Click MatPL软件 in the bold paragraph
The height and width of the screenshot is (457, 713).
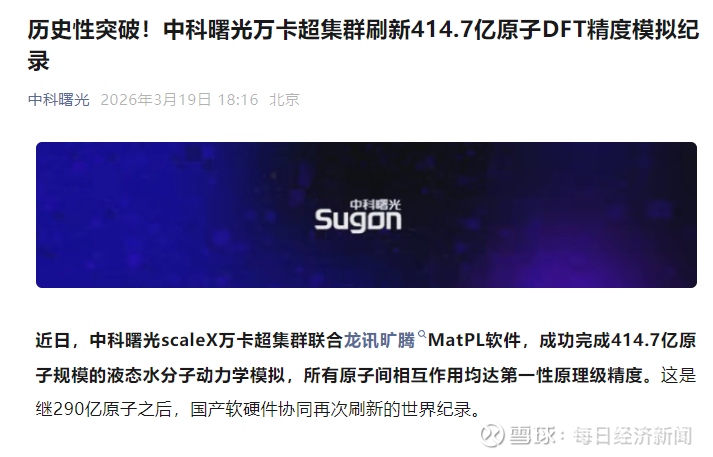pyautogui.click(x=474, y=340)
